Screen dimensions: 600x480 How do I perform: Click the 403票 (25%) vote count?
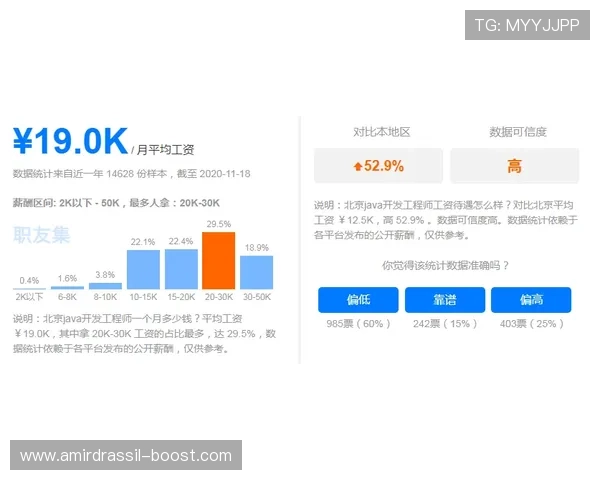point(532,324)
